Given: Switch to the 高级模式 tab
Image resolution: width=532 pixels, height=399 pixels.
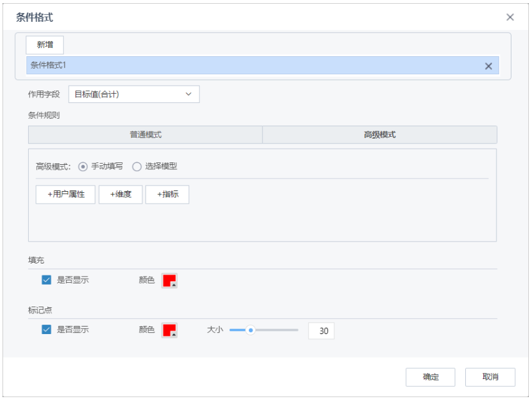Looking at the screenshot, I should [379, 134].
